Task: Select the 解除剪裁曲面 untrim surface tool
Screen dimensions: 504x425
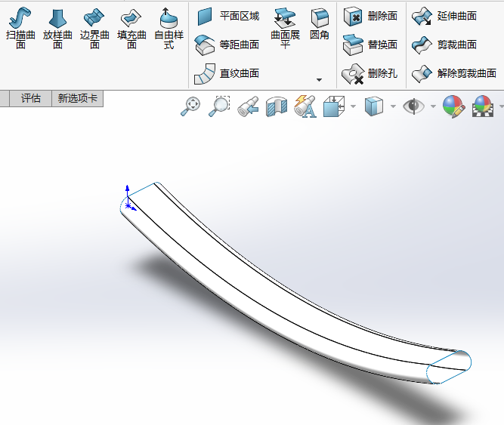Action: (454, 73)
